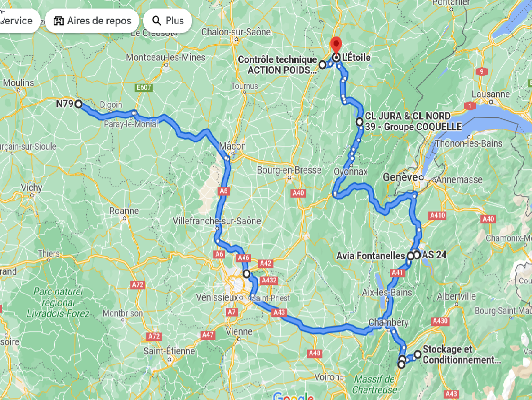The height and width of the screenshot is (400, 532).
Task: Click the partially visible Service chip
Action: (19, 21)
